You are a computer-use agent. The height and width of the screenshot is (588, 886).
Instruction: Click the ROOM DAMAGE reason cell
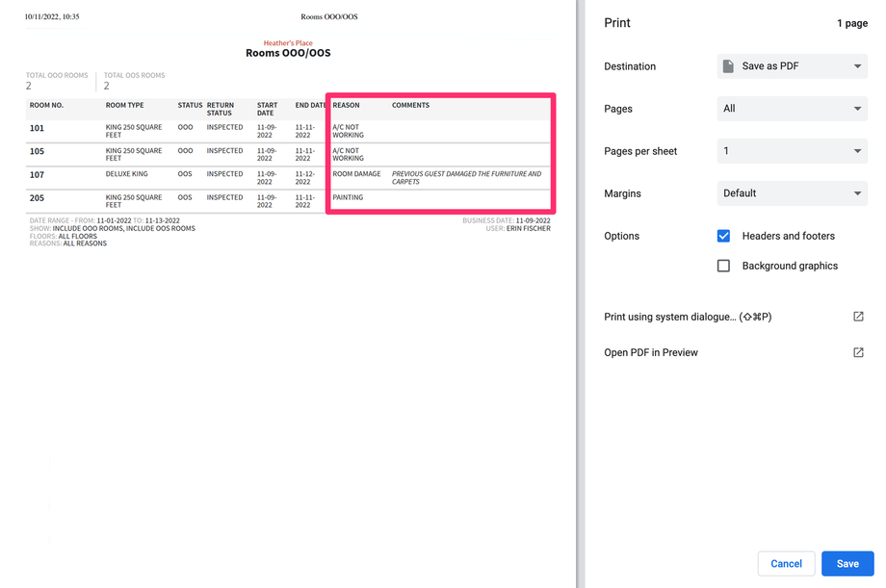356,174
